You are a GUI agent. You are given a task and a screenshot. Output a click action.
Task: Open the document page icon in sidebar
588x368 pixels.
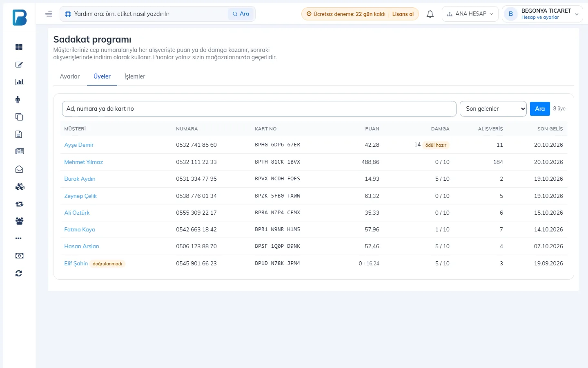point(19,134)
